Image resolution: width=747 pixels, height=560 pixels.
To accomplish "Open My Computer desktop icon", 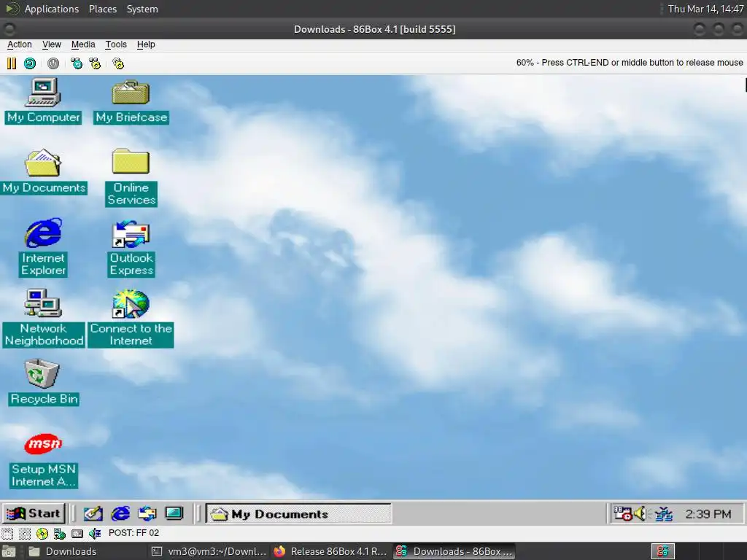I will click(43, 101).
